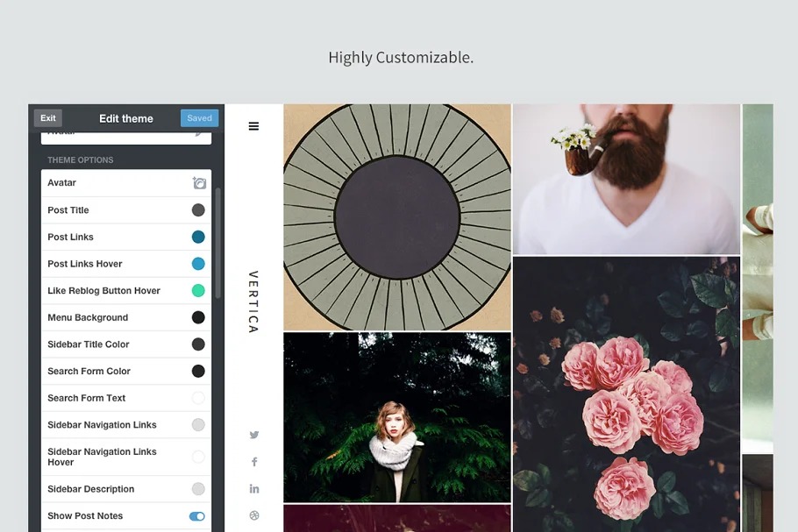Click the Facebook icon in sidebar
Screen dimensions: 798x532
click(x=254, y=462)
